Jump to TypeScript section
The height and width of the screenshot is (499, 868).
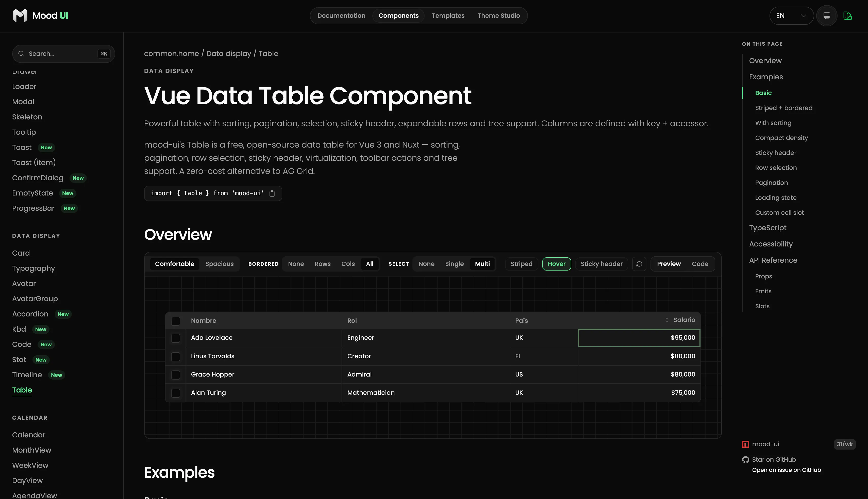tap(767, 228)
